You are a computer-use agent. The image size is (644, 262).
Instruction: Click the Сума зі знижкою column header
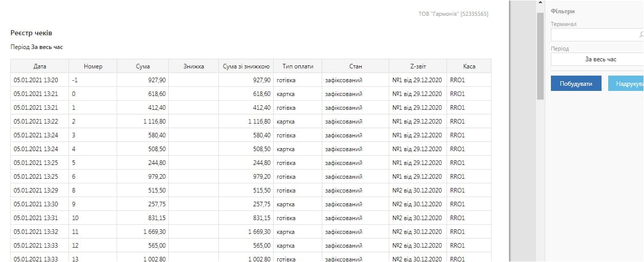pos(247,66)
